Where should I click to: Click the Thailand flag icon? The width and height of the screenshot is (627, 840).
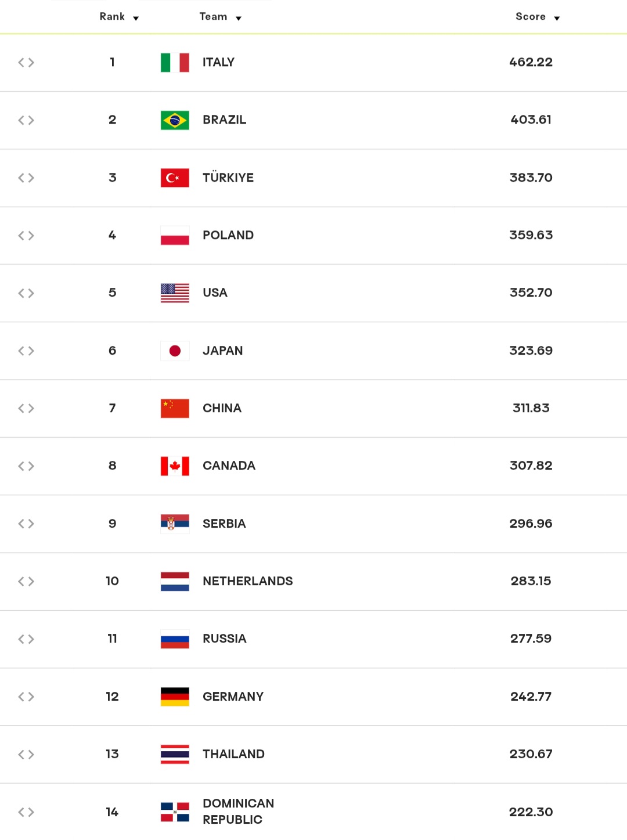(175, 754)
